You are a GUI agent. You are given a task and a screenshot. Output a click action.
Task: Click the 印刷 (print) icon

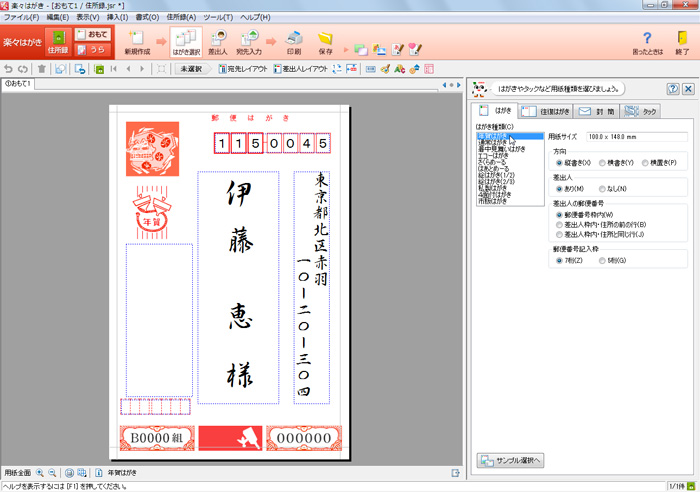click(x=294, y=42)
